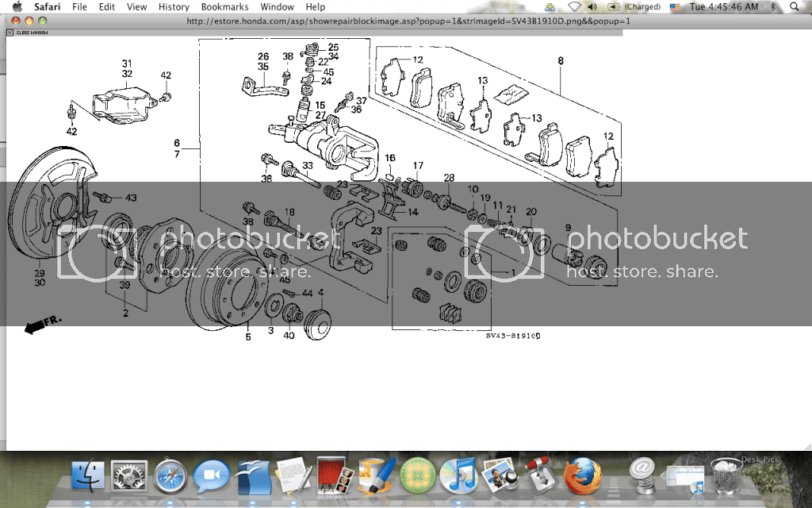Click part number 29 under the splash guard
This screenshot has height=508, width=812.
[x=40, y=273]
